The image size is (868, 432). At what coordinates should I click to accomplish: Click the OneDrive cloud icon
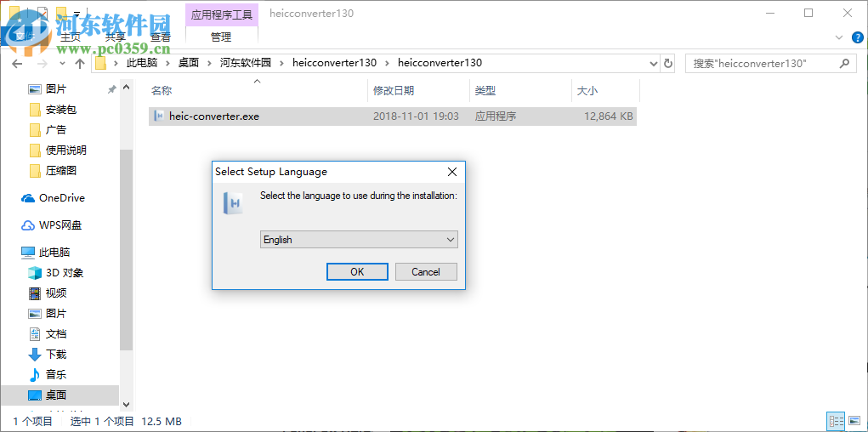pyautogui.click(x=28, y=198)
